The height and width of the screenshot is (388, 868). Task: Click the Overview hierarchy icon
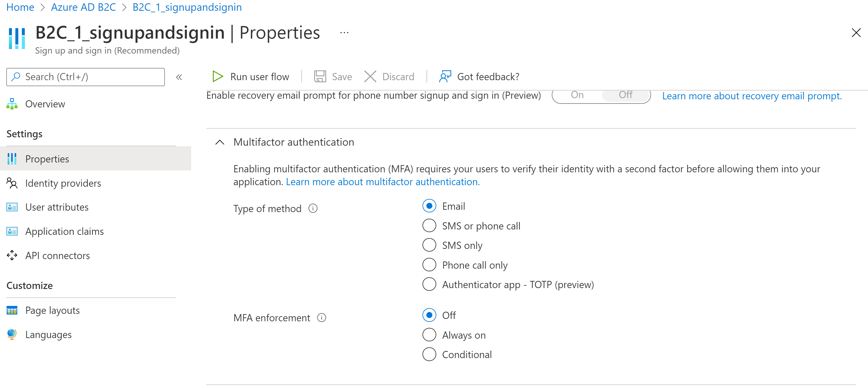(x=12, y=104)
